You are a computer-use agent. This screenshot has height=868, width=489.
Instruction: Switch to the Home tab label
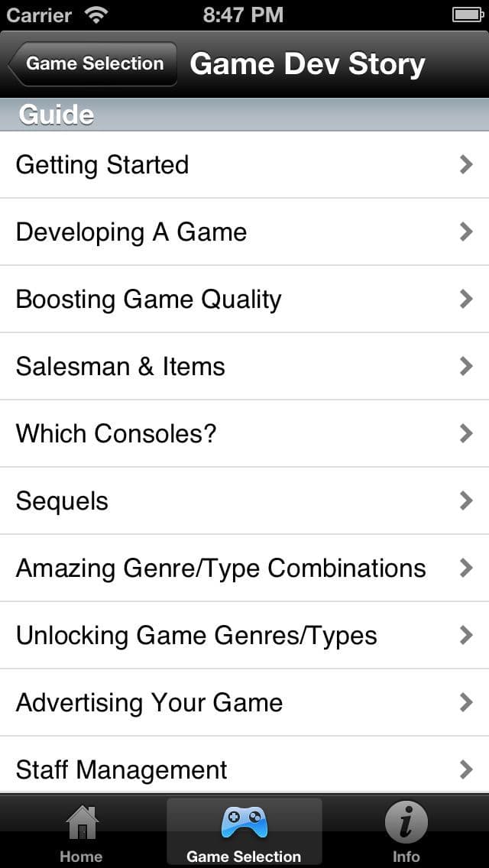pyautogui.click(x=82, y=857)
